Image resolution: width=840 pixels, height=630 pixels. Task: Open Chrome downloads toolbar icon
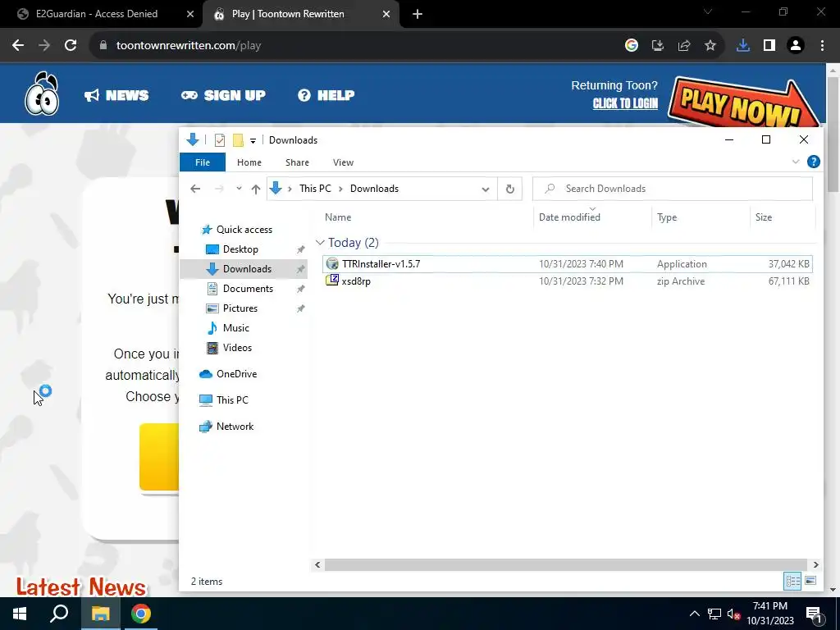[743, 46]
